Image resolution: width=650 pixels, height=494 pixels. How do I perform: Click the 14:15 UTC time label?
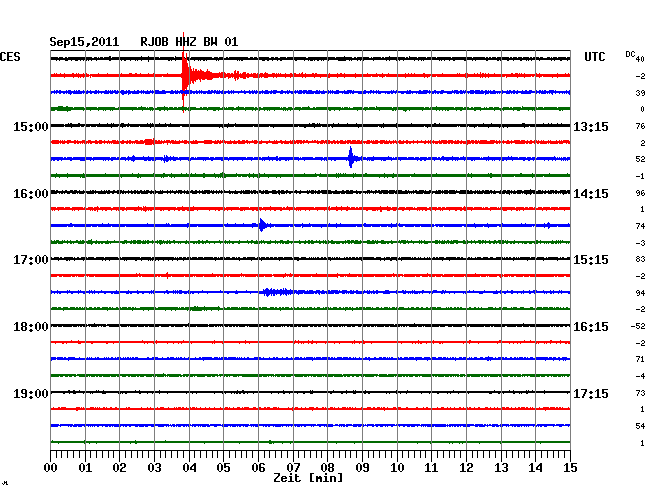591,194
